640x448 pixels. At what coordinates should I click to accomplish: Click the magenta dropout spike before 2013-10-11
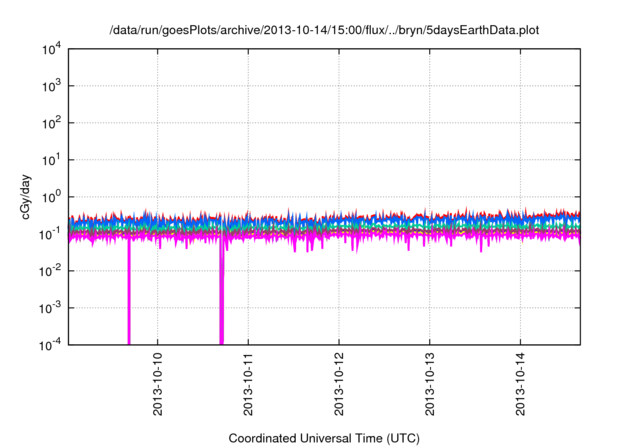pos(222,292)
